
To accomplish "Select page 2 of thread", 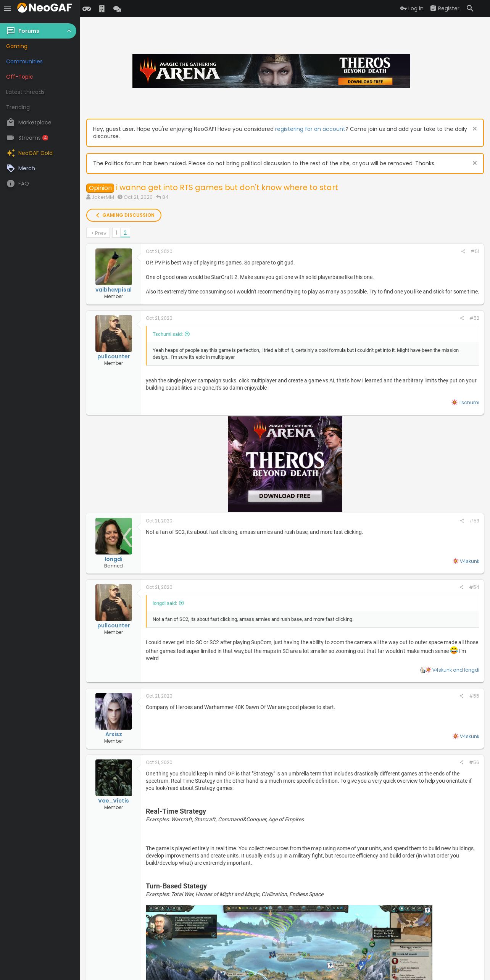I will (125, 233).
